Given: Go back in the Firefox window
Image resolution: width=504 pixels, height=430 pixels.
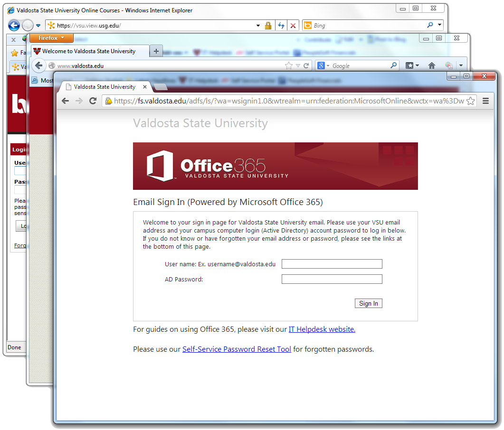Looking at the screenshot, I should 39,65.
